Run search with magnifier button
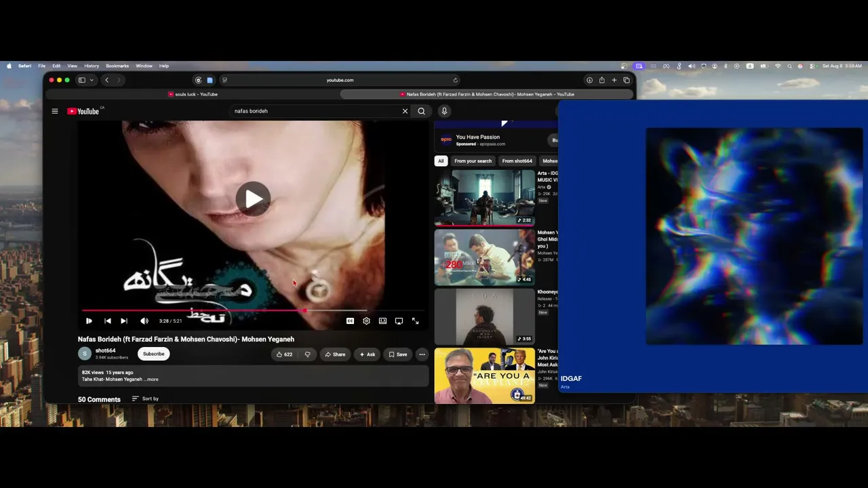 click(x=422, y=111)
